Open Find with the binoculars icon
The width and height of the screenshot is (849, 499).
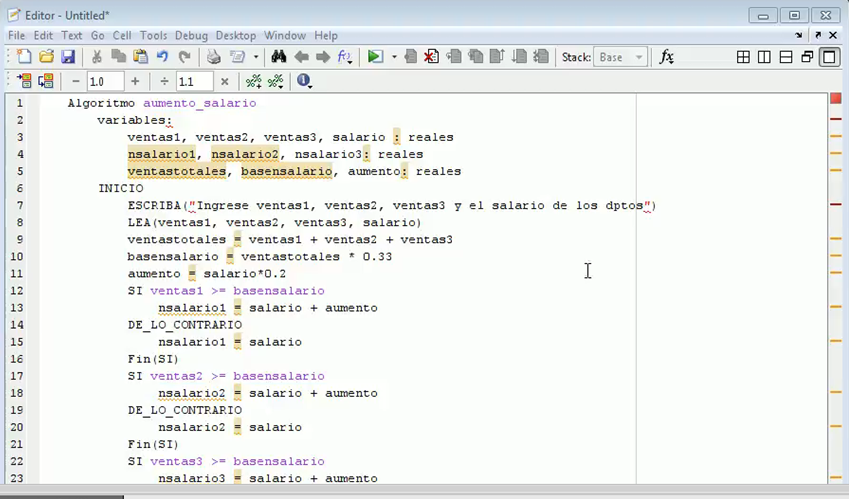(279, 57)
